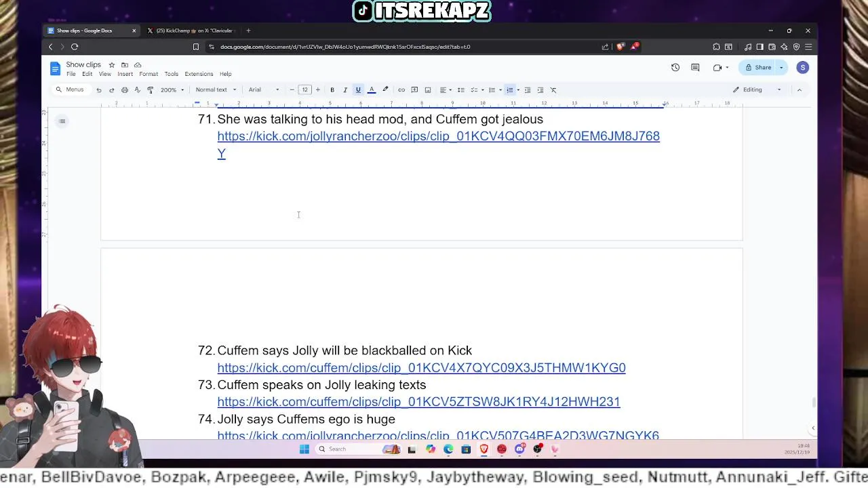This screenshot has width=868, height=488.
Task: Open Arial font family dropdown
Action: click(264, 90)
